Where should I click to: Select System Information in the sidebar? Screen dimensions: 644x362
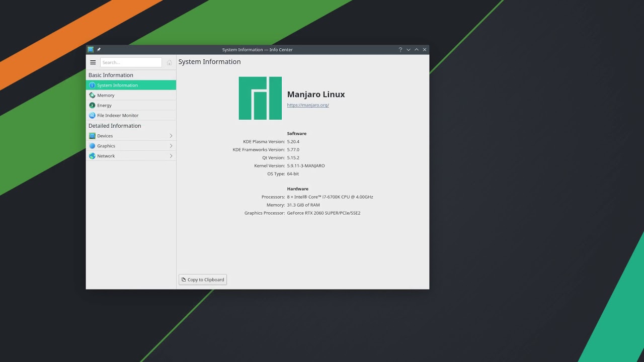(x=131, y=85)
